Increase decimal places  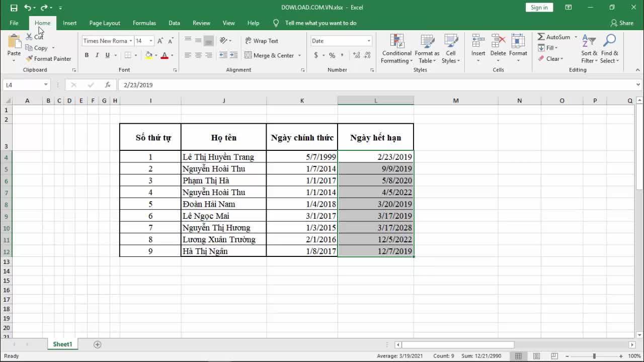coord(357,55)
